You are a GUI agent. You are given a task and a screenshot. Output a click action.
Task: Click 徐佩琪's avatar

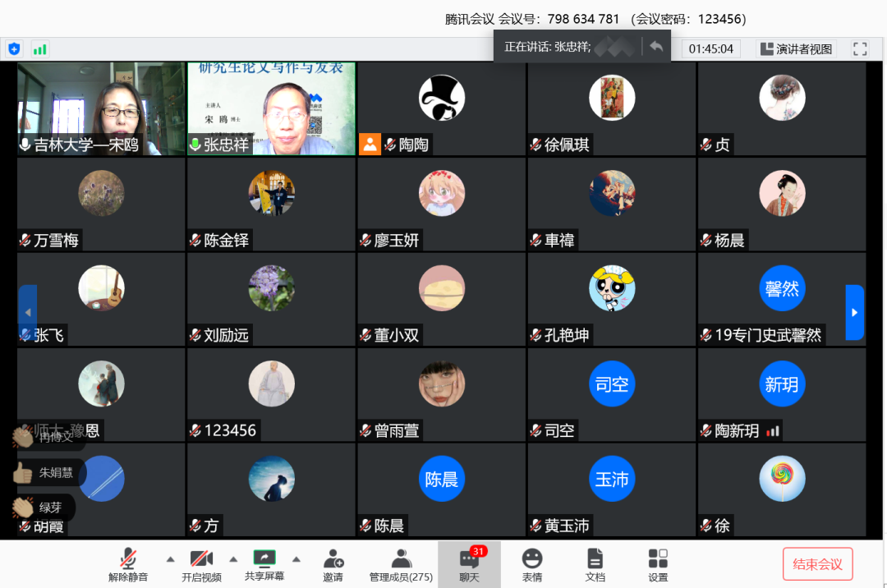pos(612,98)
